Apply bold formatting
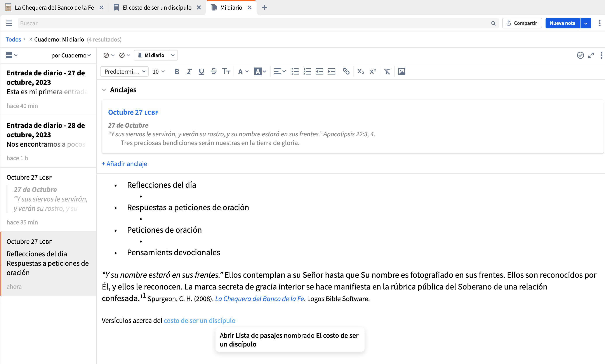605x364 pixels. pos(177,71)
